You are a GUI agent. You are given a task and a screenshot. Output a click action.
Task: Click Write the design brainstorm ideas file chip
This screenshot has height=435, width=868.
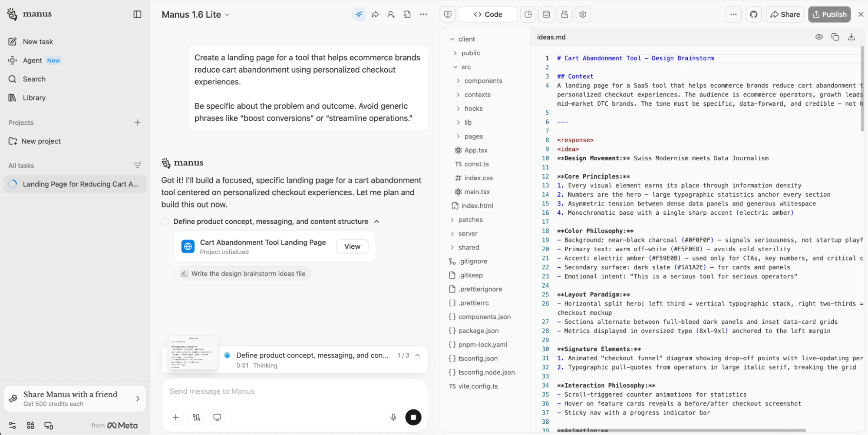coord(242,274)
